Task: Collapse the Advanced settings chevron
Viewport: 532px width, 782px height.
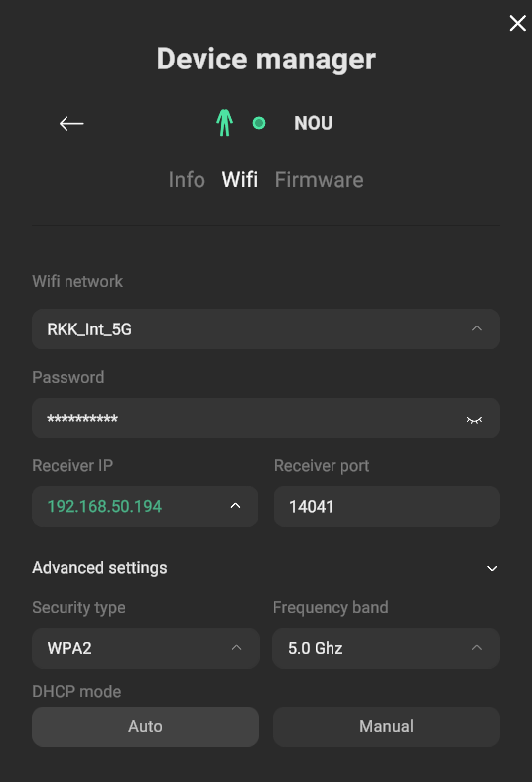Action: (x=492, y=568)
